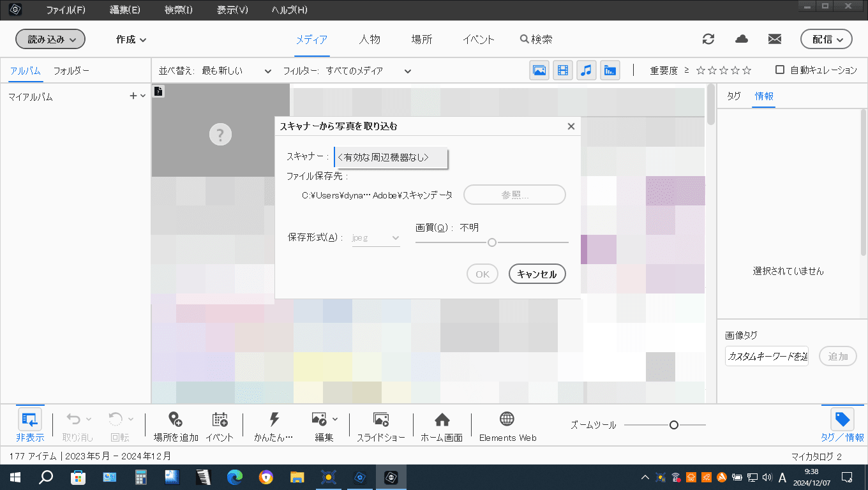Viewport: 868px width, 490px height.
Task: Open the Find menu
Action: click(179, 10)
